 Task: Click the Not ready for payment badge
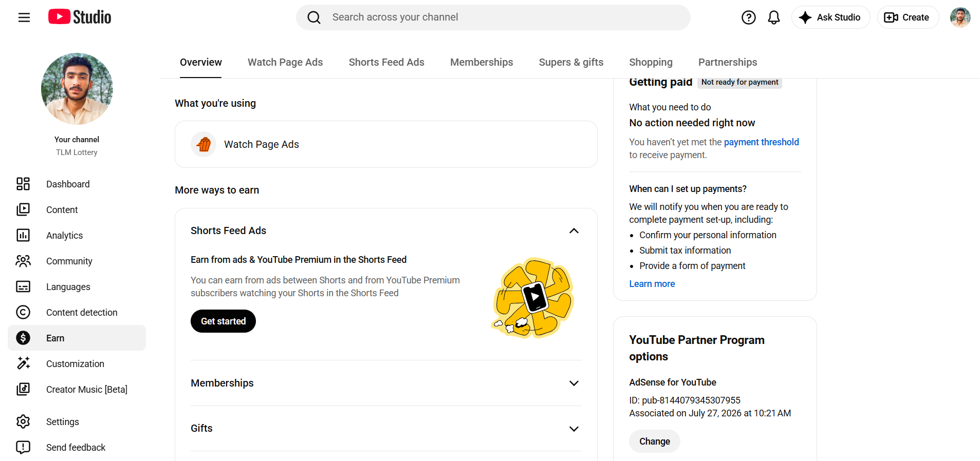click(x=739, y=82)
